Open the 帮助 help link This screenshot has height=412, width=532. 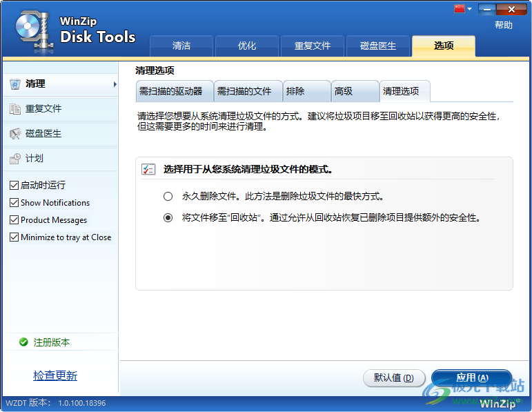pyautogui.click(x=504, y=25)
